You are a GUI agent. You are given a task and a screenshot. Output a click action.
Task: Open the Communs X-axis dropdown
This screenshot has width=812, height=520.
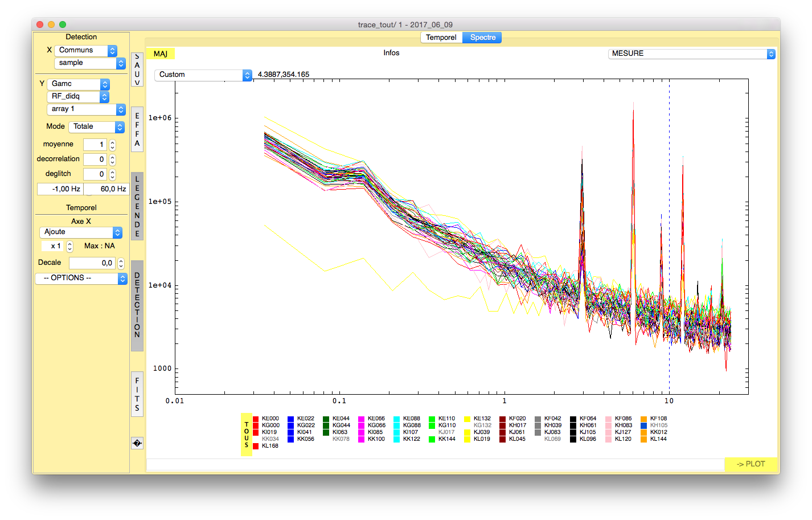(85, 50)
